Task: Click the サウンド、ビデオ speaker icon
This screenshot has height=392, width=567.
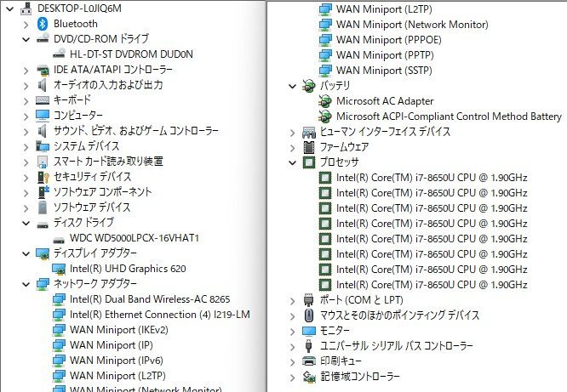Action: coord(43,131)
